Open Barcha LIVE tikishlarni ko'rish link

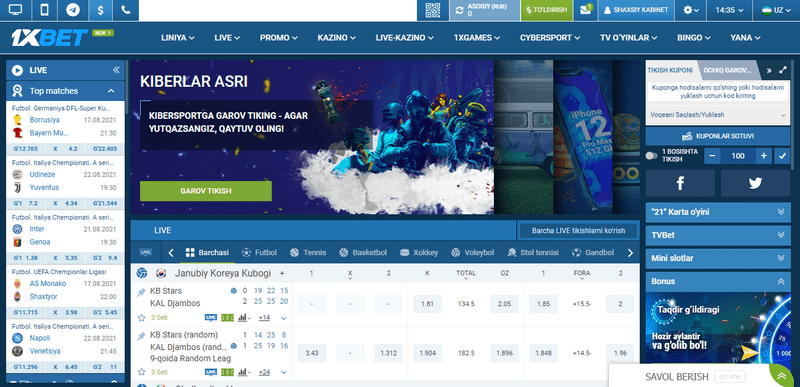point(578,230)
